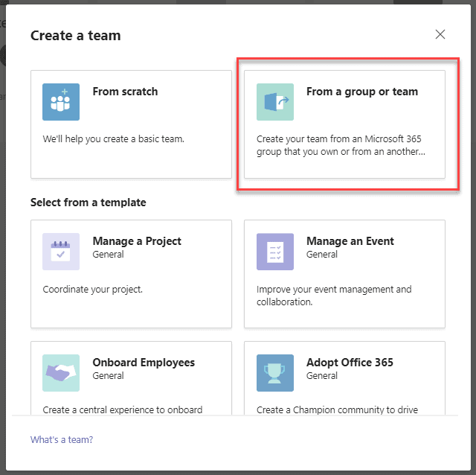Click the 'Select from a template' heading
The image size is (476, 475).
point(88,203)
